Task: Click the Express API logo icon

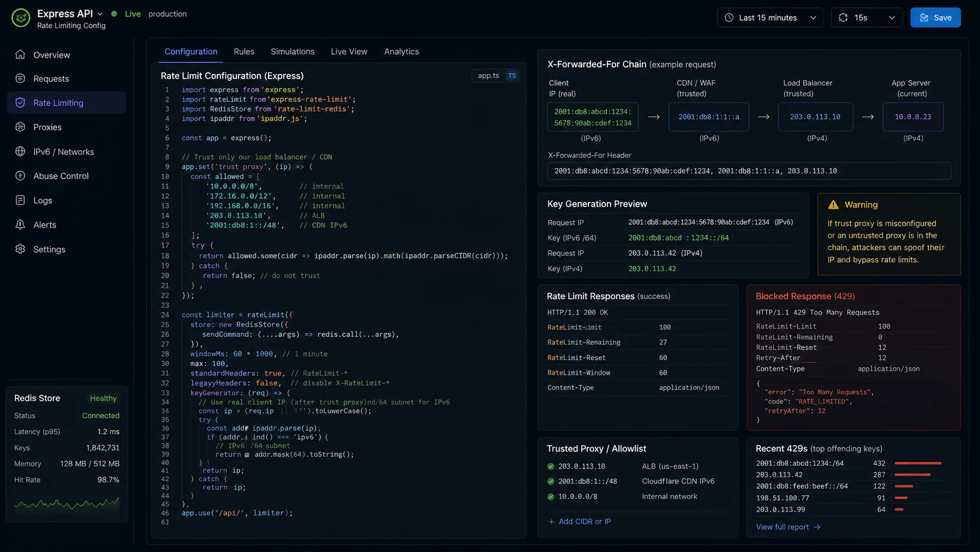Action: 21,18
